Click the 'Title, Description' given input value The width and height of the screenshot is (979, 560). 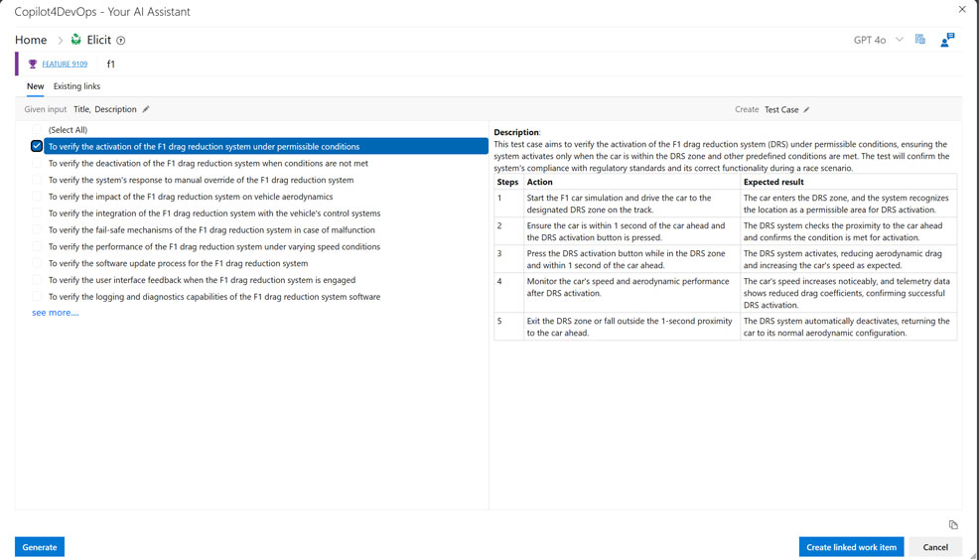click(x=105, y=109)
